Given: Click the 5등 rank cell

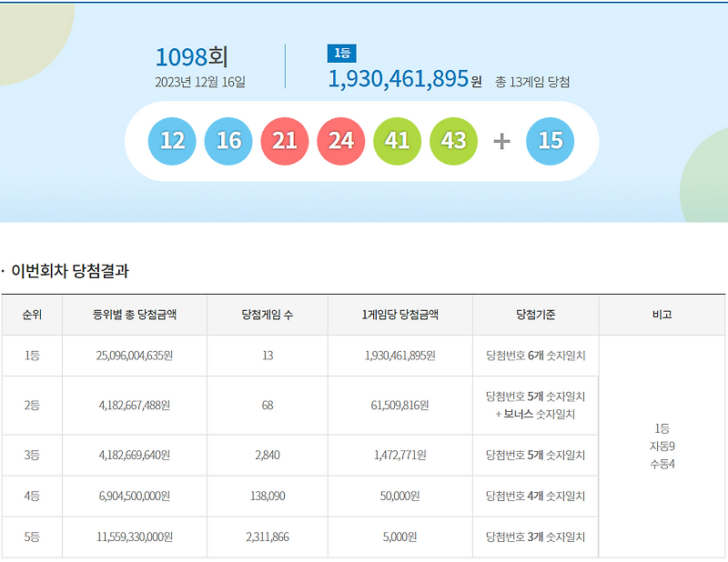Looking at the screenshot, I should tap(32, 537).
